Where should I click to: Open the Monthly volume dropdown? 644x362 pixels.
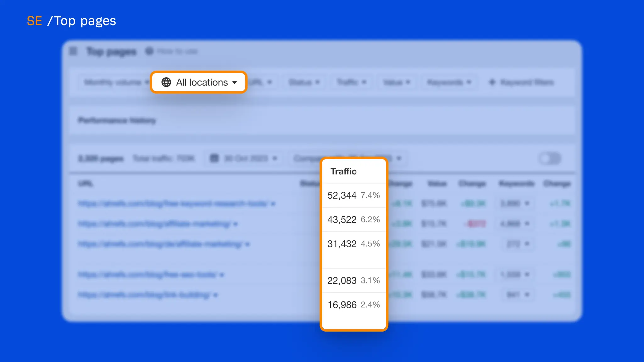click(x=116, y=82)
